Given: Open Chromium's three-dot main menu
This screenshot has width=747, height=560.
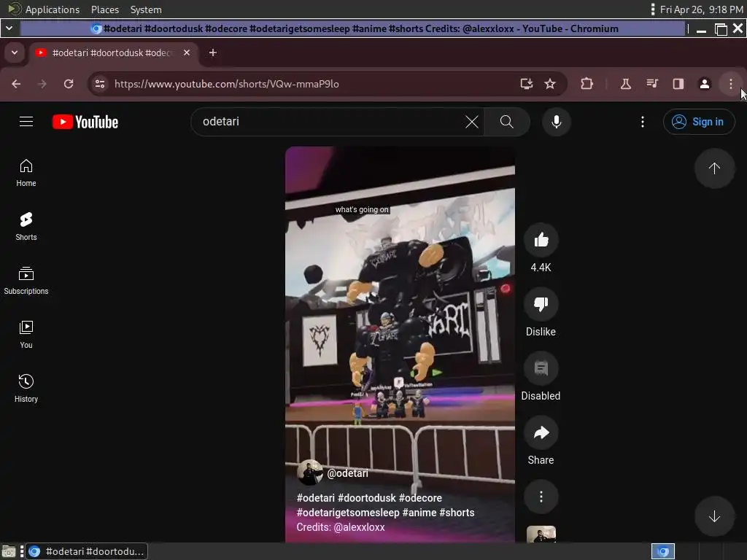Looking at the screenshot, I should (x=731, y=84).
